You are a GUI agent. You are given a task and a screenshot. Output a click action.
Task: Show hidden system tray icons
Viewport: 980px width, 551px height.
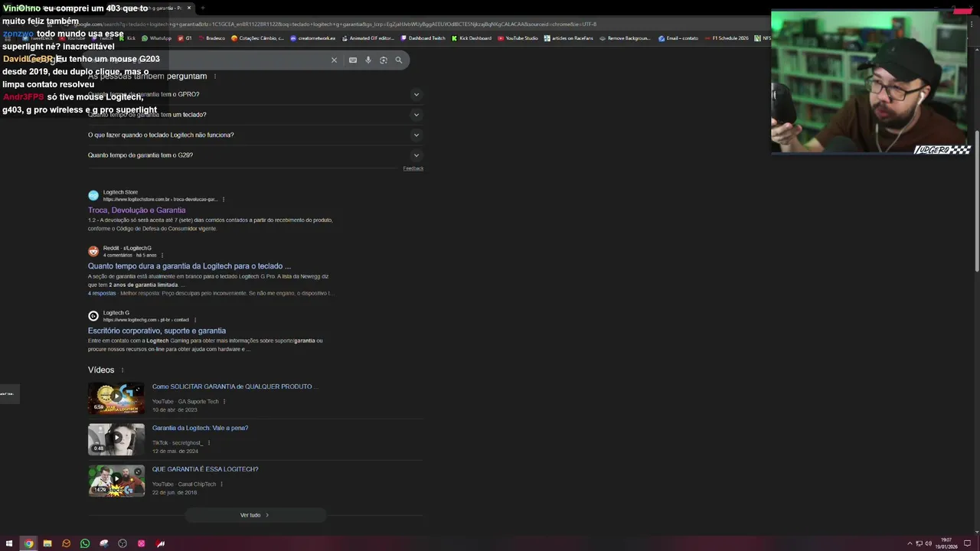[910, 543]
